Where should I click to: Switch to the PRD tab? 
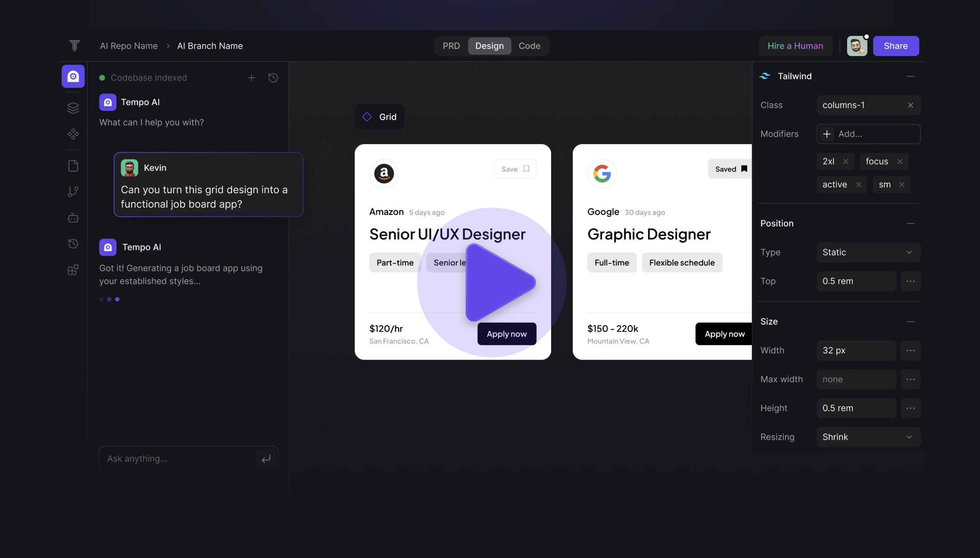(x=451, y=46)
